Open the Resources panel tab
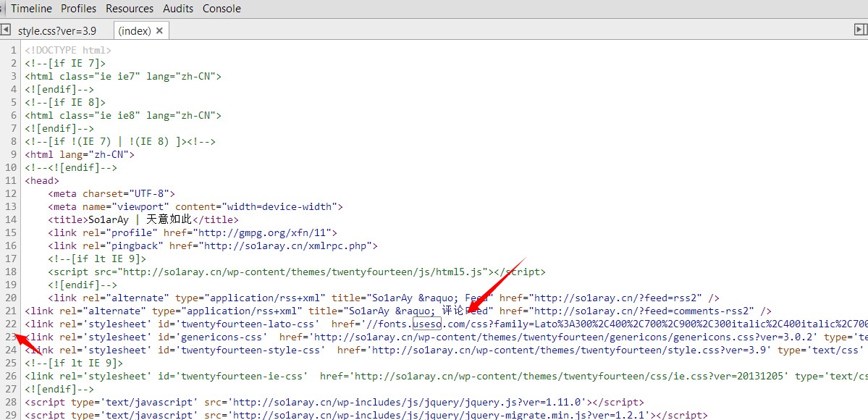 click(130, 8)
